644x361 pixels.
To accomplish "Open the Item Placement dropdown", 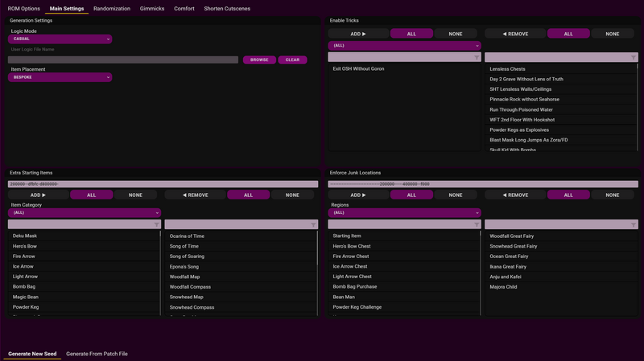I will (x=60, y=77).
